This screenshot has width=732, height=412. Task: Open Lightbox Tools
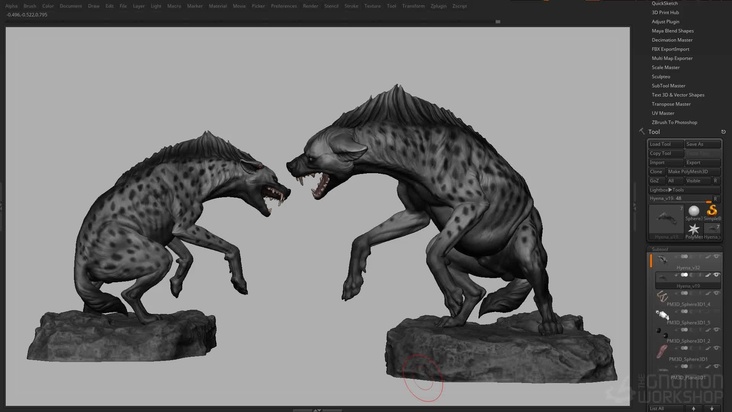tap(684, 190)
